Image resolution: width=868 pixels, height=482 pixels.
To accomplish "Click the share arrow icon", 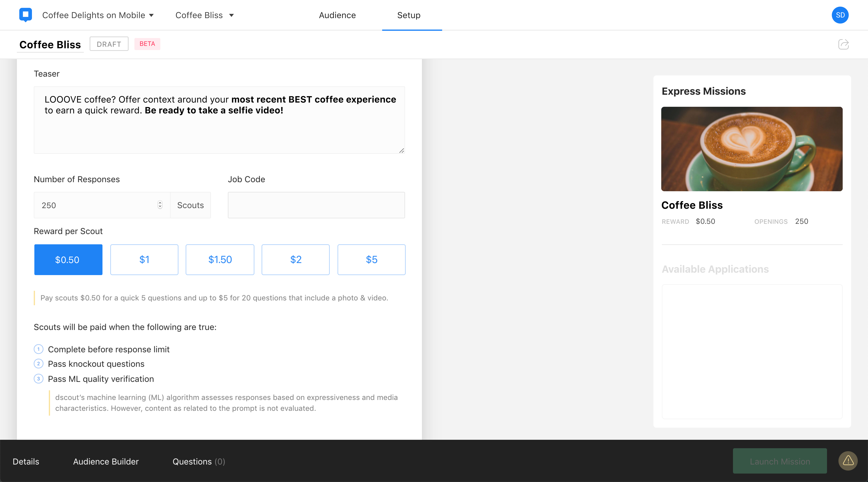I will click(x=843, y=44).
